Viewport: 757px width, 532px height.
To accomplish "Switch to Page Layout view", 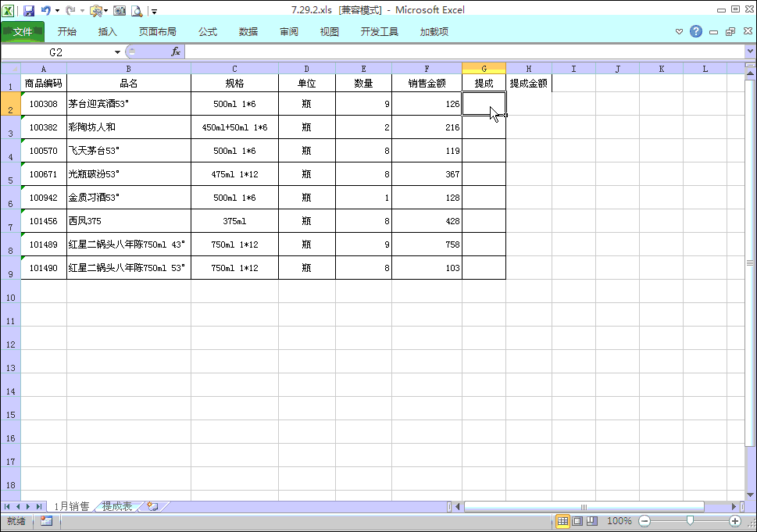I will click(x=577, y=520).
